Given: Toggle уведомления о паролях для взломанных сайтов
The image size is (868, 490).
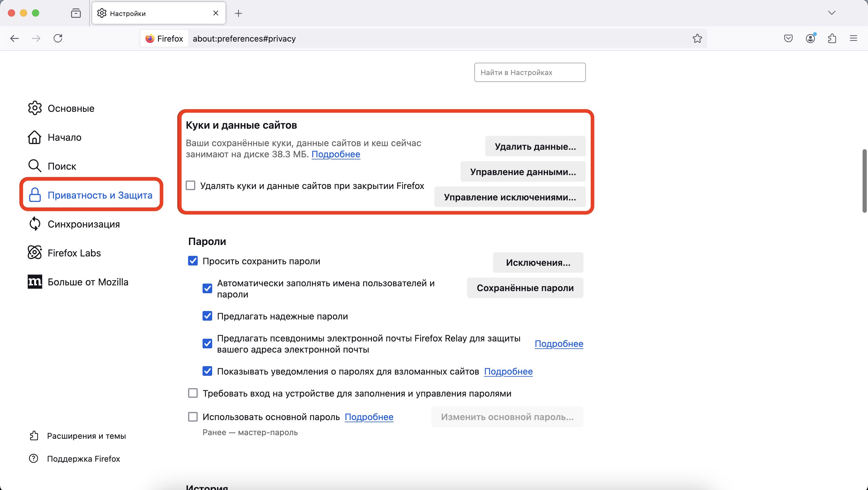Looking at the screenshot, I should [x=207, y=371].
